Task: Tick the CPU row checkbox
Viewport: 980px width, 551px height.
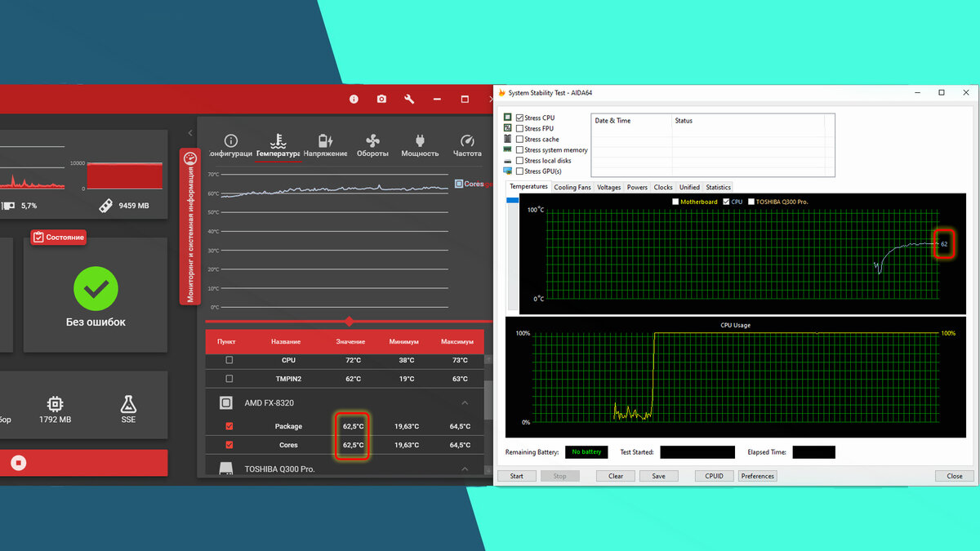Action: tap(229, 360)
